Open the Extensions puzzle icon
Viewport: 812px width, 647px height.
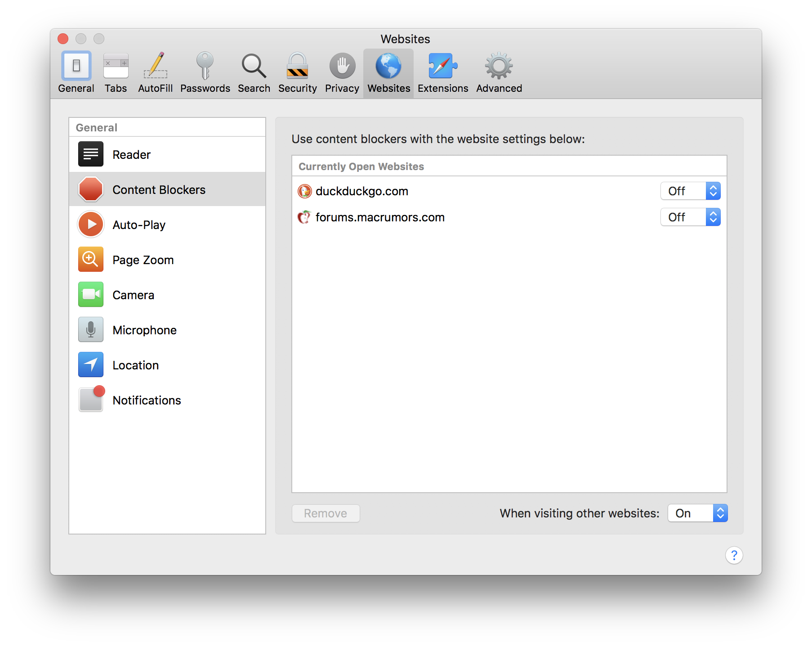[443, 66]
